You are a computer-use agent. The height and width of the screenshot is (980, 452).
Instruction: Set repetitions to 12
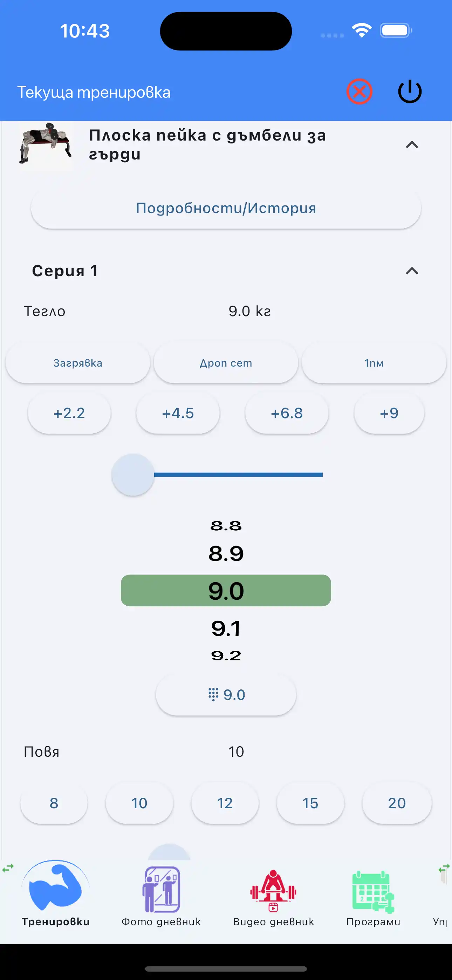[x=225, y=803]
